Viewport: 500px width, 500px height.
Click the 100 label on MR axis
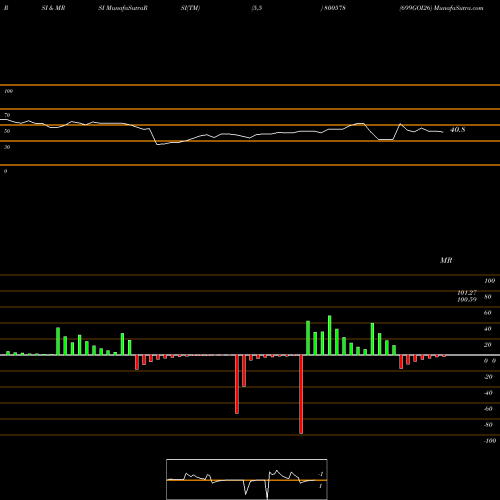(489, 281)
